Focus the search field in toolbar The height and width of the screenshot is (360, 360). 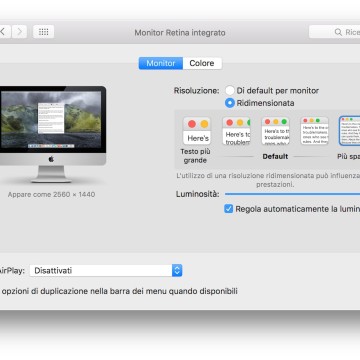334,32
